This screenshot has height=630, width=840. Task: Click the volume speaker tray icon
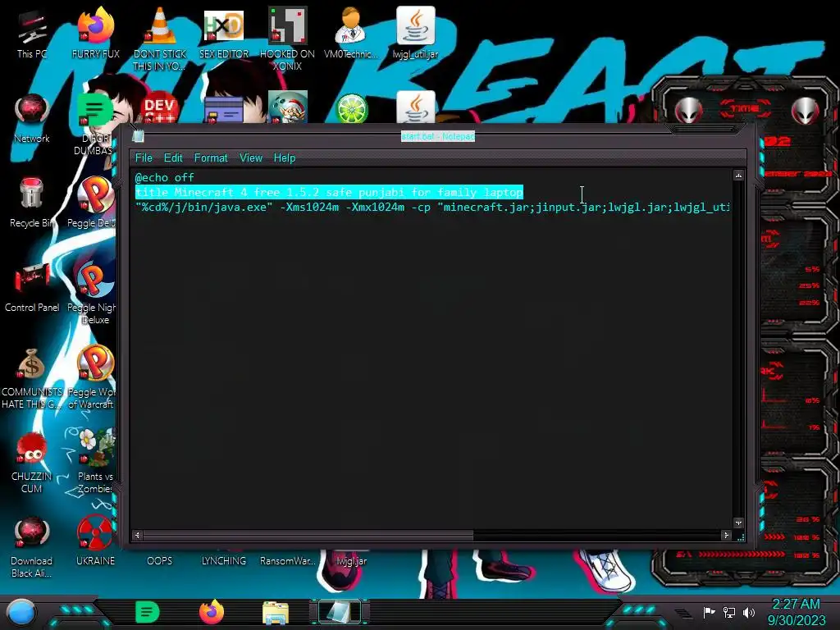(749, 612)
